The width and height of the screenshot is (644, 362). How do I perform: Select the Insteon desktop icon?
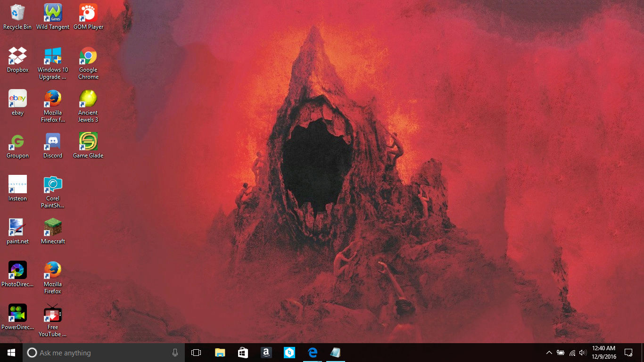(x=17, y=189)
